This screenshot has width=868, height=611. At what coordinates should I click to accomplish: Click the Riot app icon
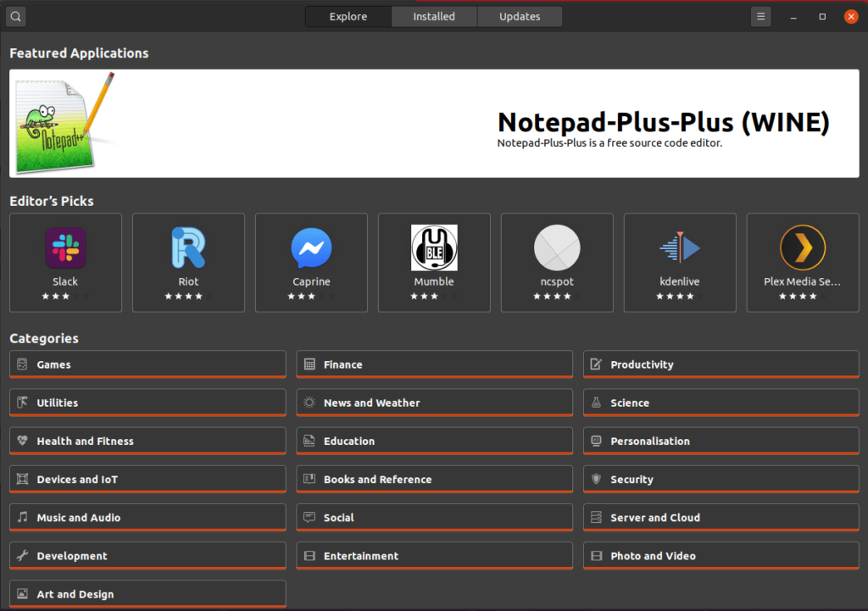[188, 248]
